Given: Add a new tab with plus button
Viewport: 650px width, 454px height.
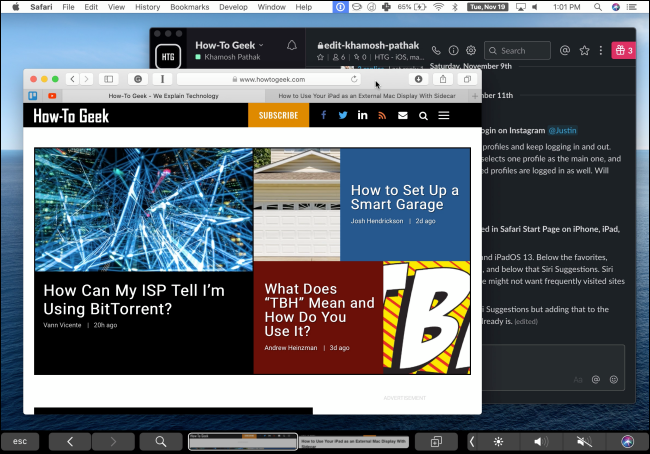Looking at the screenshot, I should (475, 96).
